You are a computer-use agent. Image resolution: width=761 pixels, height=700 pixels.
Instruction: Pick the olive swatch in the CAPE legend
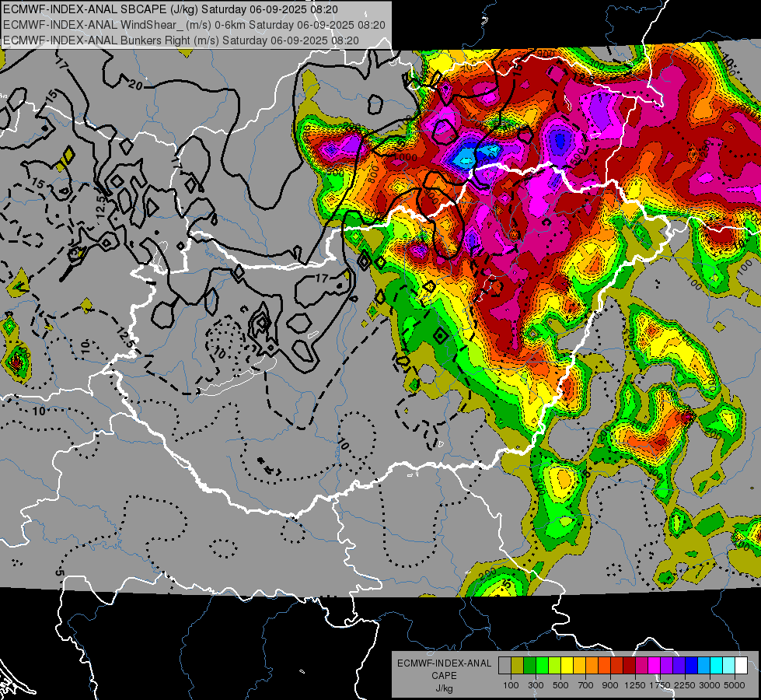[517, 666]
